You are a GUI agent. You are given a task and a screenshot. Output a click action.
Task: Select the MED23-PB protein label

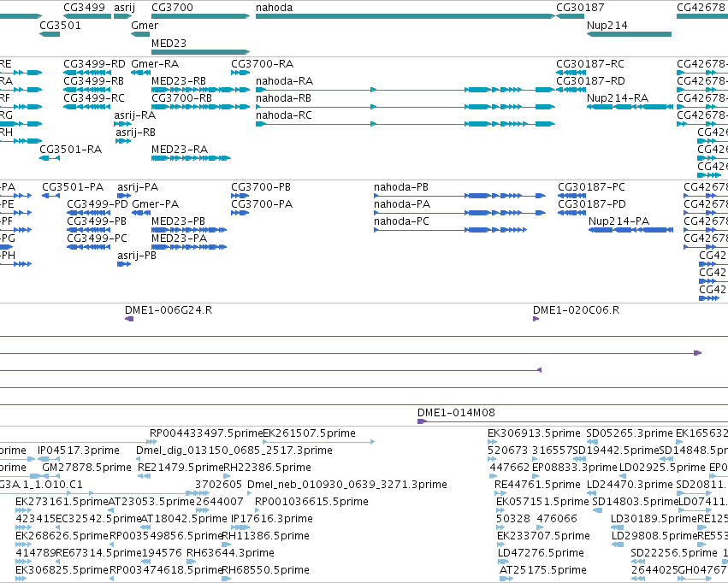pos(178,221)
